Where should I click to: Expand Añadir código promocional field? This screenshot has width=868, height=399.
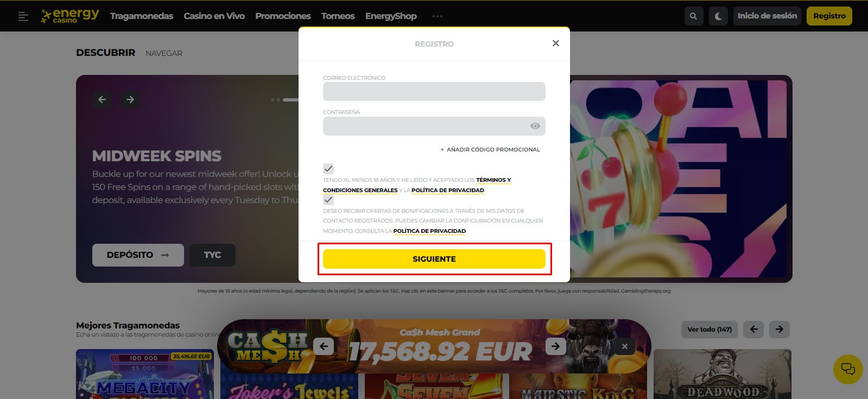pos(490,149)
